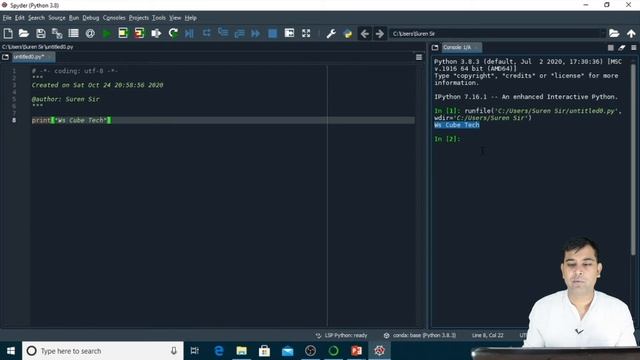Screen dimensions: 640x360
Task: Click the In [2]: console prompt
Action: [x=447, y=139]
